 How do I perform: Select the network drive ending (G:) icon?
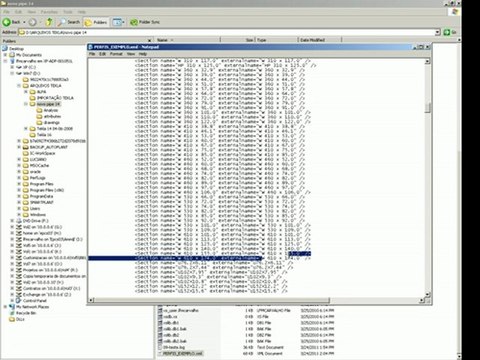(x=19, y=227)
